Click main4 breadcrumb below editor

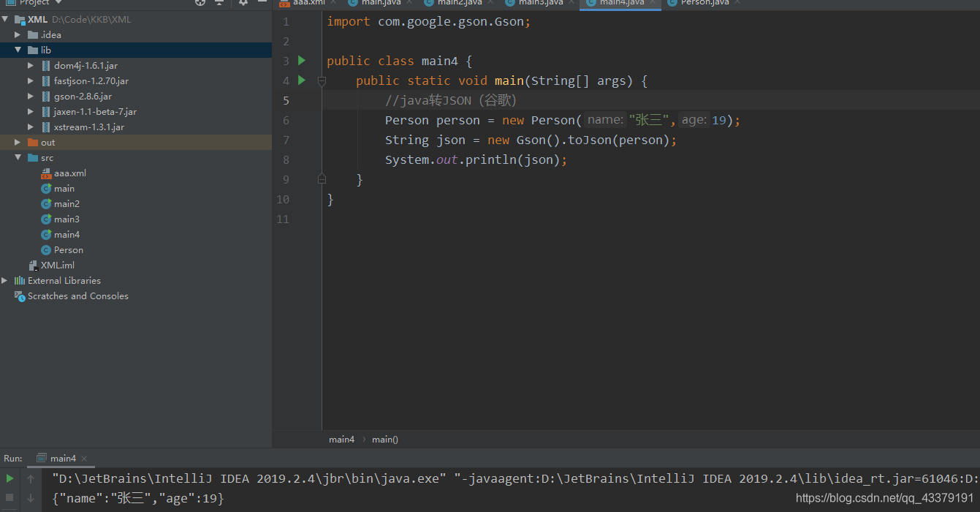tap(341, 440)
